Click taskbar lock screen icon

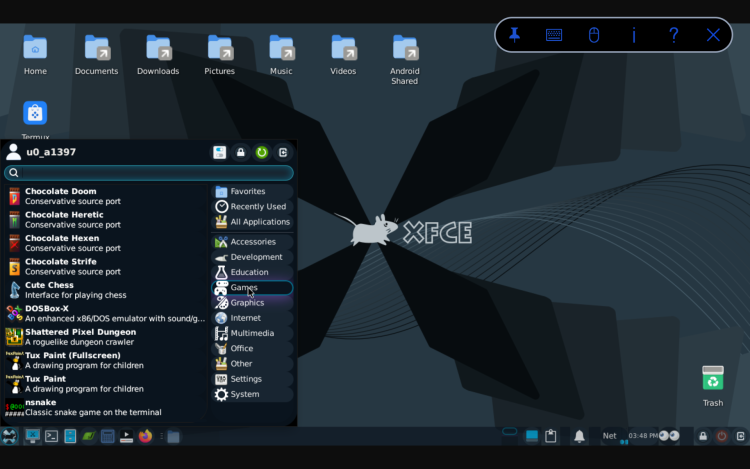click(703, 436)
